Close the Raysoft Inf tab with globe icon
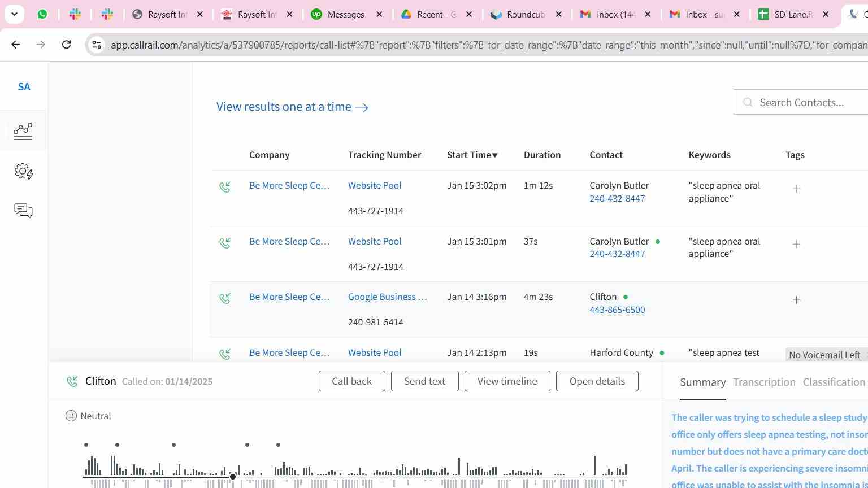Screen dimensions: 868x488 (x=199, y=14)
